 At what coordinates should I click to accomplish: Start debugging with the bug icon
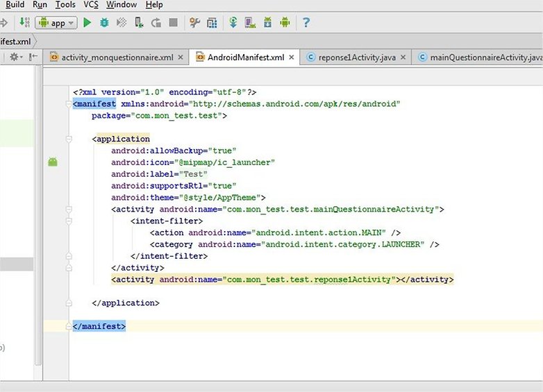tap(104, 23)
